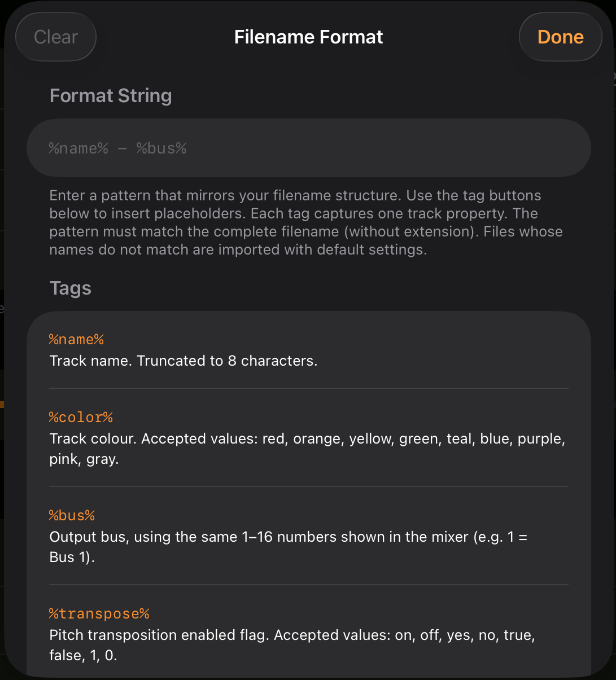Clear the current format string

(x=55, y=36)
